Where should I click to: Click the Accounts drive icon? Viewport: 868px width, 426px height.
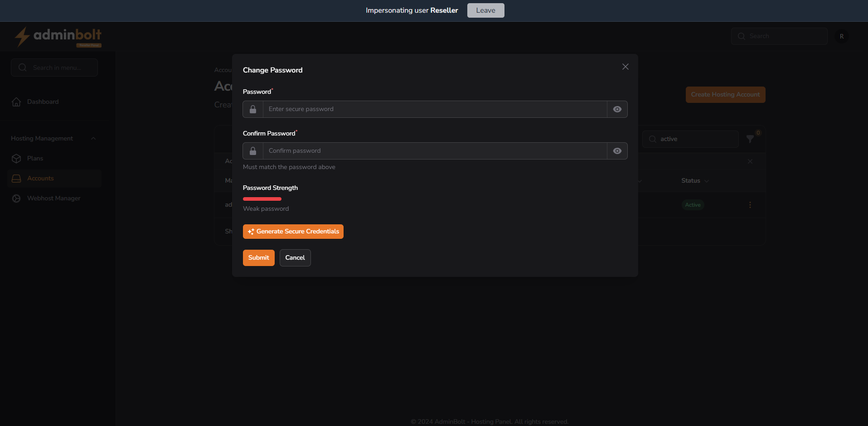click(x=16, y=178)
